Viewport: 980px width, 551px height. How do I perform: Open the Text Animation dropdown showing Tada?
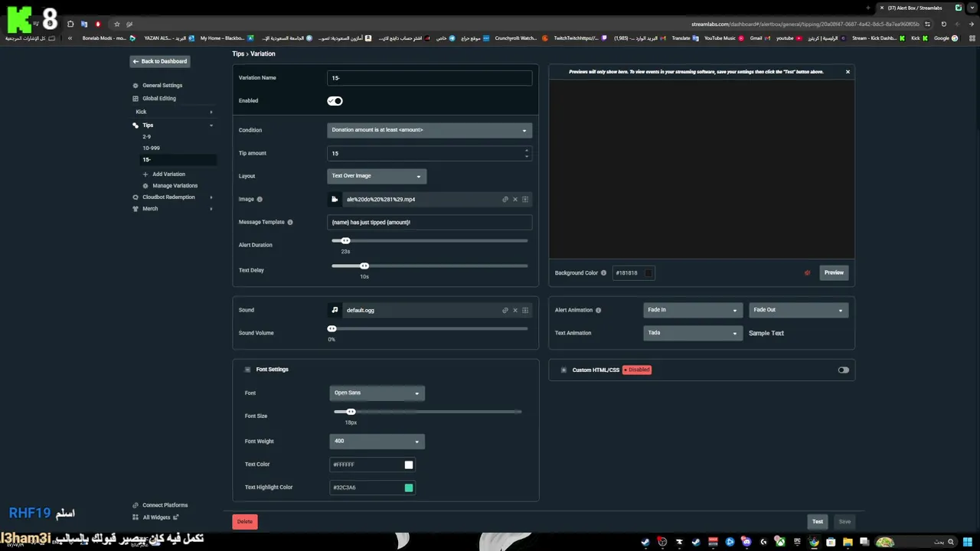(692, 334)
